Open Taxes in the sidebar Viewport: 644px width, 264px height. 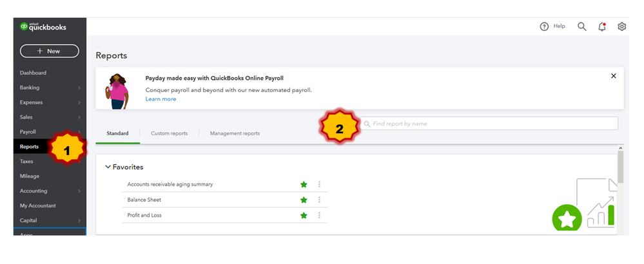point(26,162)
